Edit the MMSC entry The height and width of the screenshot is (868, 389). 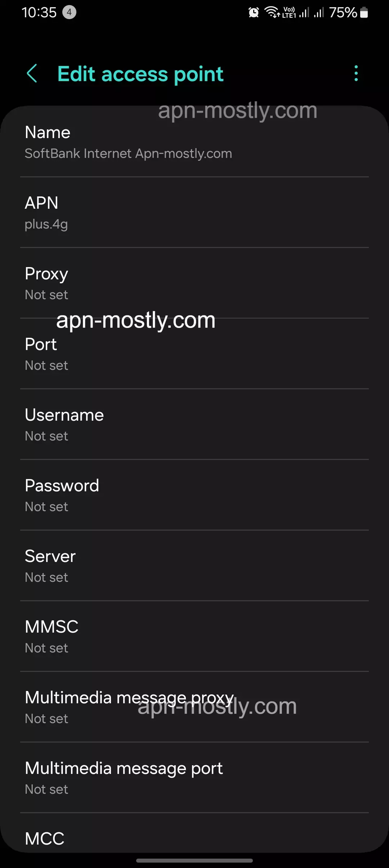(x=194, y=637)
